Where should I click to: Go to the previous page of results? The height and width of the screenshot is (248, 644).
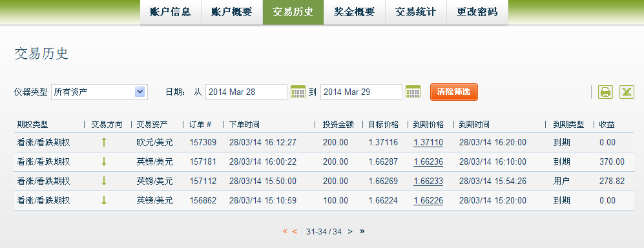pos(295,232)
